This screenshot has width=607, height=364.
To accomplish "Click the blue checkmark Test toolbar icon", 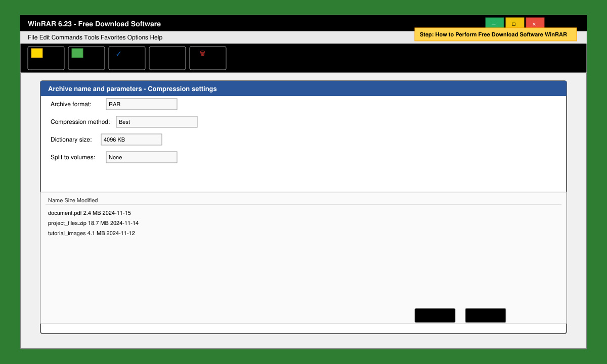I will click(118, 54).
